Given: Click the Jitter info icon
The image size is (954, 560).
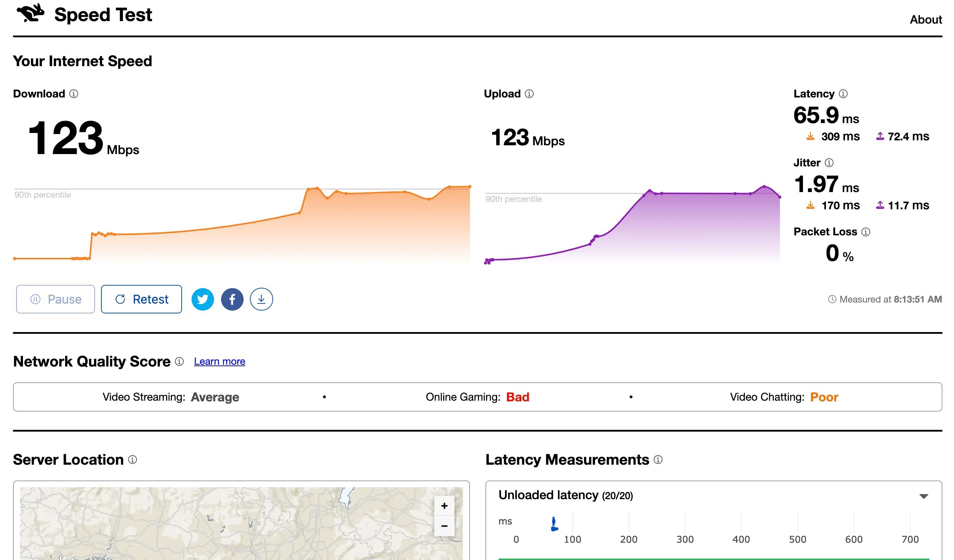Looking at the screenshot, I should click(829, 163).
